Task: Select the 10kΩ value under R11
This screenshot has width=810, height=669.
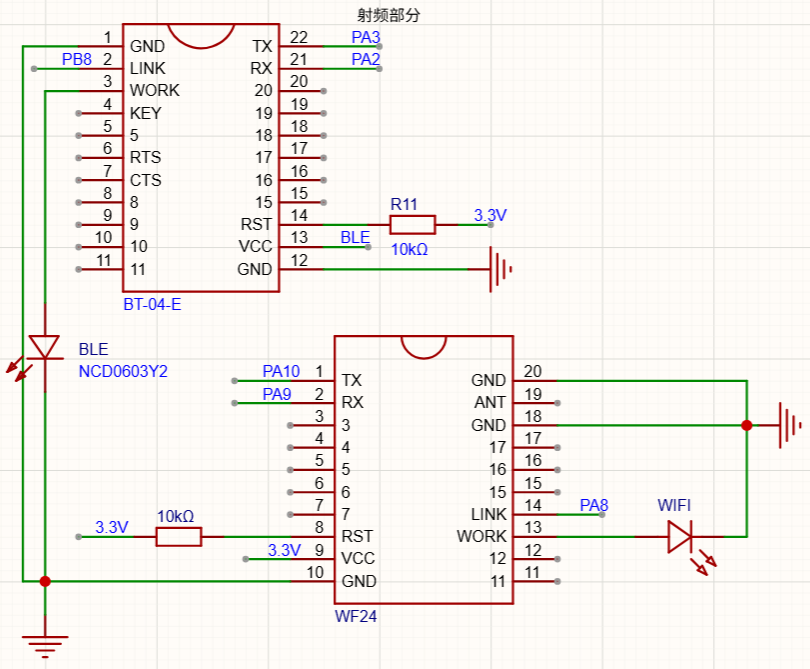Action: coord(410,250)
